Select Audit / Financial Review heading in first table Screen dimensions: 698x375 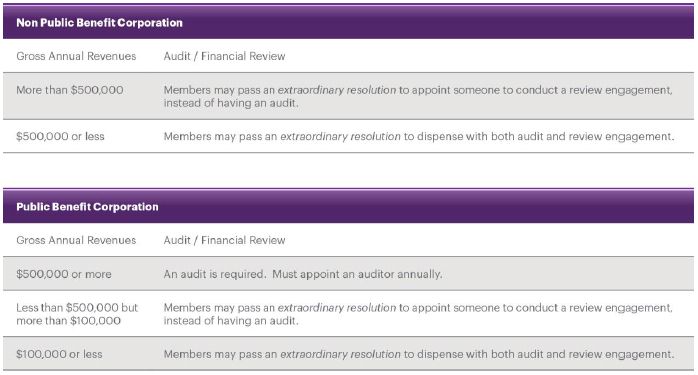pyautogui.click(x=224, y=56)
